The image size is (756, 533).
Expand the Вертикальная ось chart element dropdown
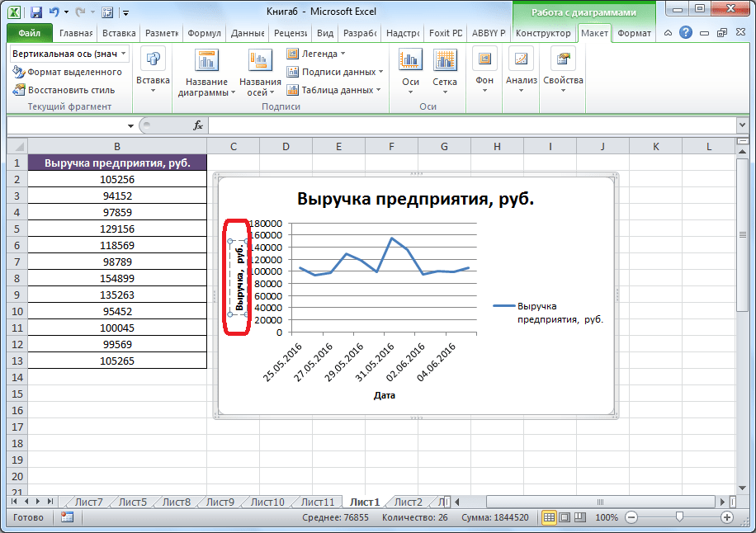pos(124,53)
